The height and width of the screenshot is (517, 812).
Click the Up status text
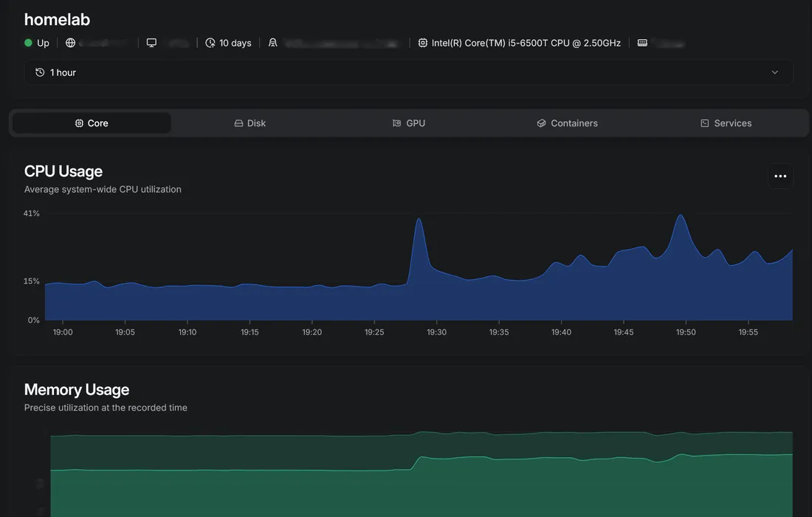(43, 43)
